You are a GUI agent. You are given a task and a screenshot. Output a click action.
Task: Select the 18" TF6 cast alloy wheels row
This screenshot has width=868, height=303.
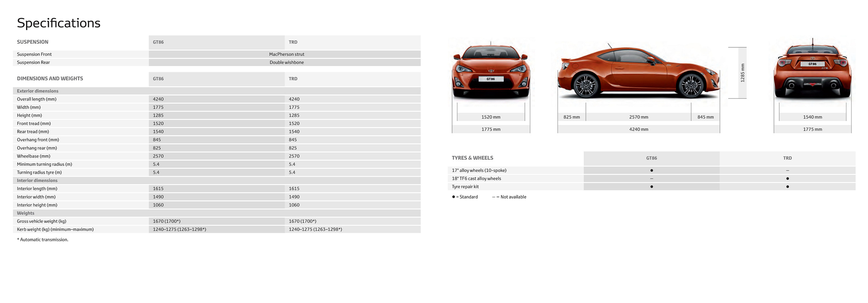652,178
